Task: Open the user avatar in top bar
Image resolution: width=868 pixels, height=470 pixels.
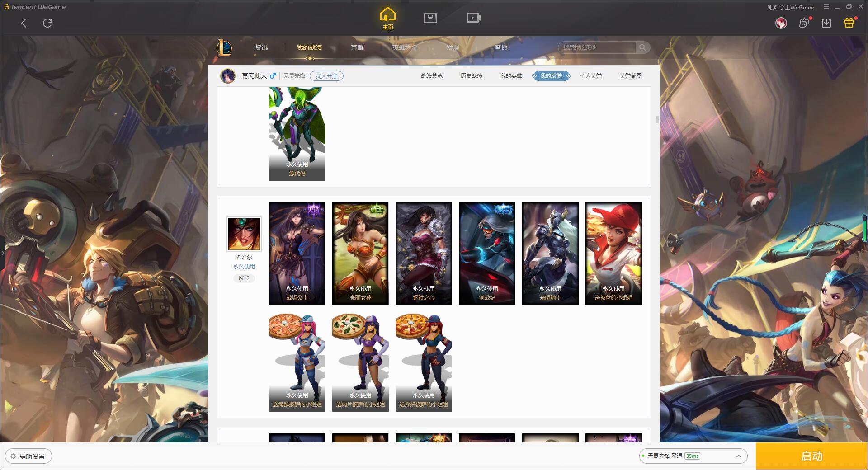Action: 781,23
